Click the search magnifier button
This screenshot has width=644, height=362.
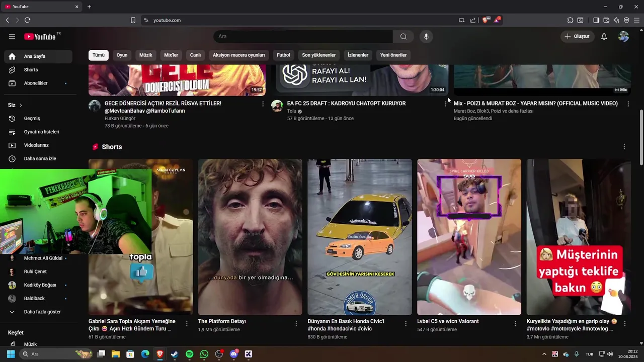[x=404, y=36]
